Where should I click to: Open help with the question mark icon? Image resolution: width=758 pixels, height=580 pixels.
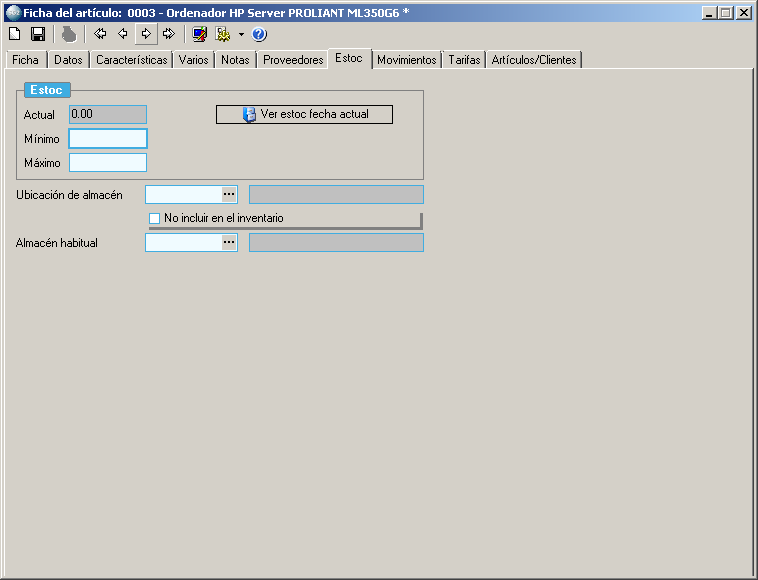pyautogui.click(x=259, y=34)
